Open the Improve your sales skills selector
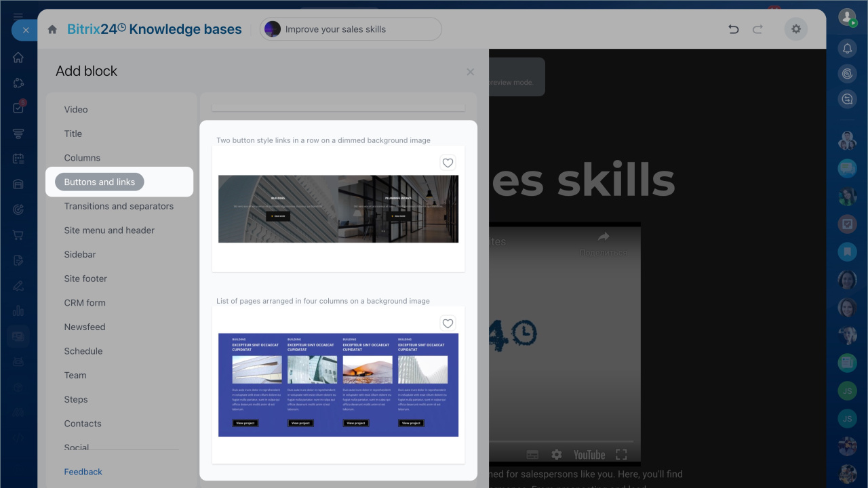 pos(351,29)
